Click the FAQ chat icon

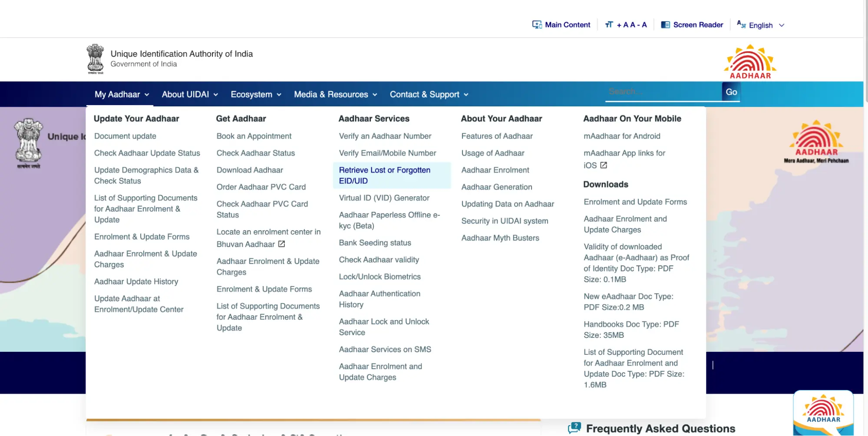pos(574,428)
